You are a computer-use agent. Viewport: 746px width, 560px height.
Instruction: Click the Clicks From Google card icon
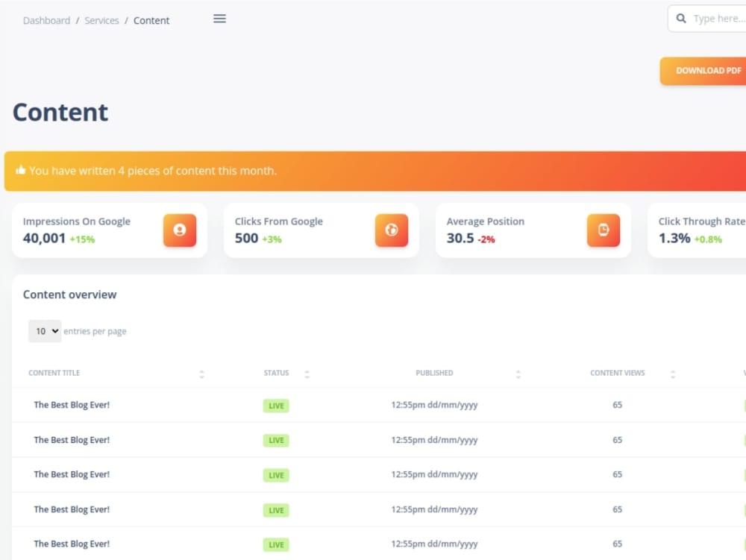(391, 230)
